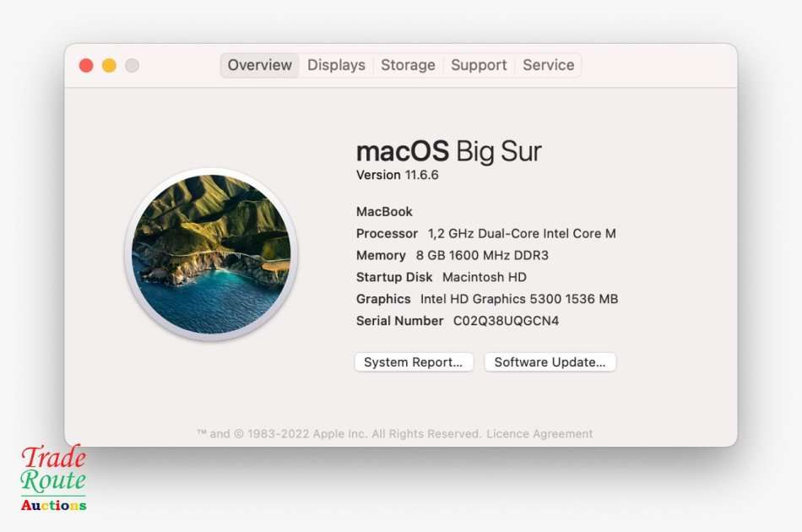This screenshot has width=802, height=532.
Task: Click the Trade Route Auctions logo
Action: (x=53, y=480)
